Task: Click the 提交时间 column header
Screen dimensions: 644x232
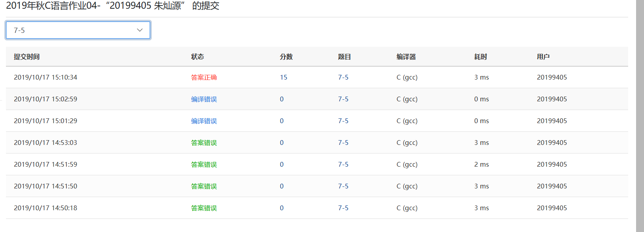Action: click(27, 57)
